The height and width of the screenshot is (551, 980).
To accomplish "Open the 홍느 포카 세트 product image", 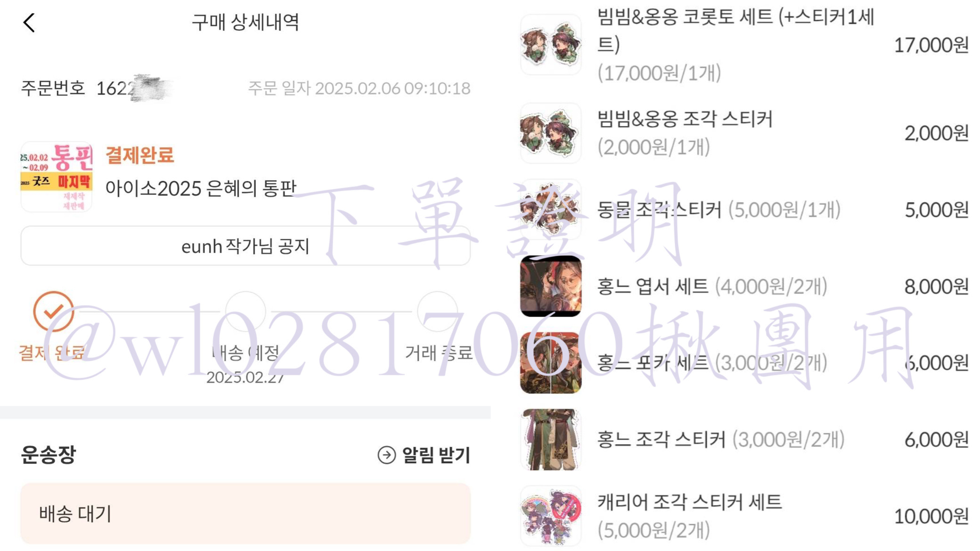I will coord(551,363).
